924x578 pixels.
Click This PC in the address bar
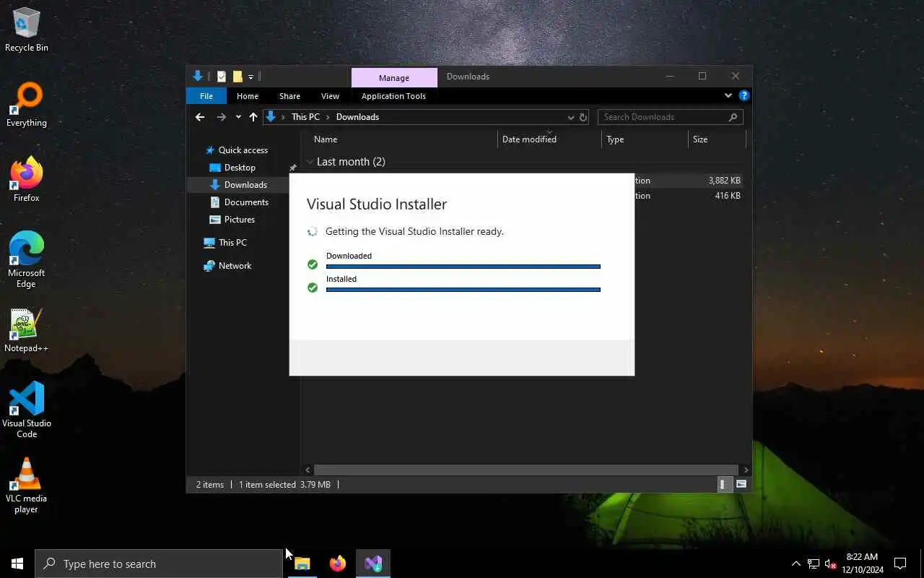pos(305,117)
